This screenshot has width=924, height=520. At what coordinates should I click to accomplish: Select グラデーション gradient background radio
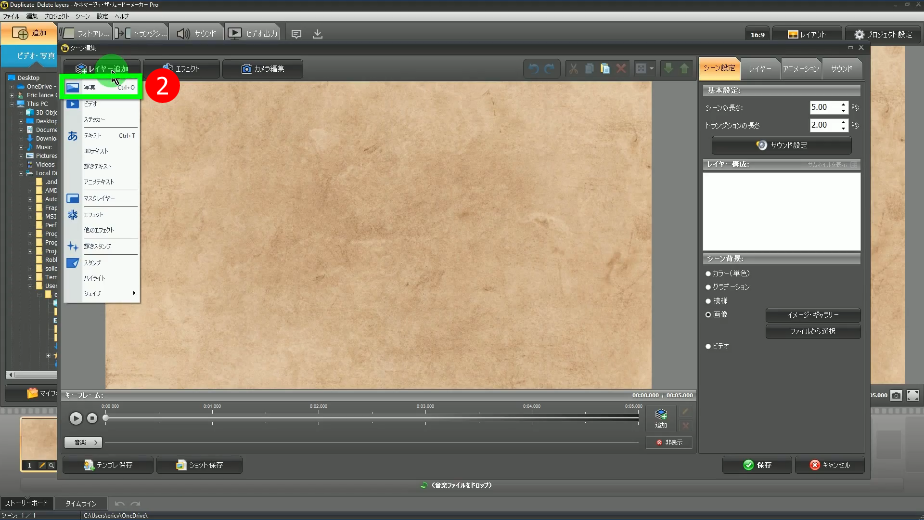710,286
